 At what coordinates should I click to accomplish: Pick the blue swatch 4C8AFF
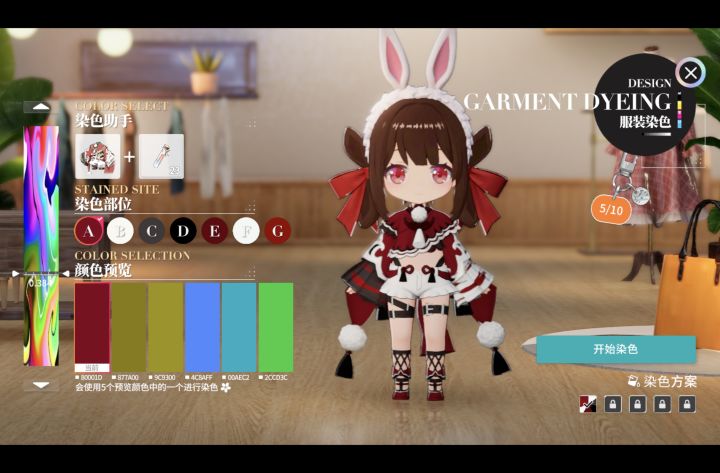(202, 327)
